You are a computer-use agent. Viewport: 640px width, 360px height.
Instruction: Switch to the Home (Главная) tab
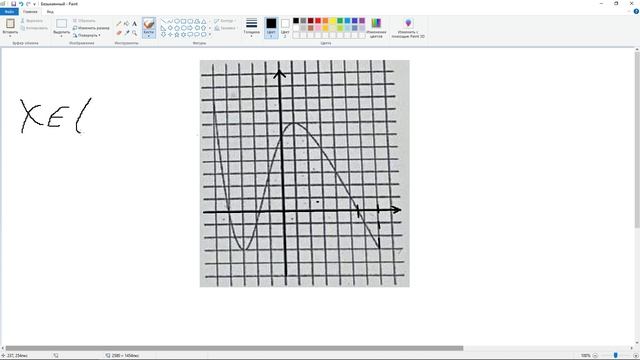(x=30, y=11)
